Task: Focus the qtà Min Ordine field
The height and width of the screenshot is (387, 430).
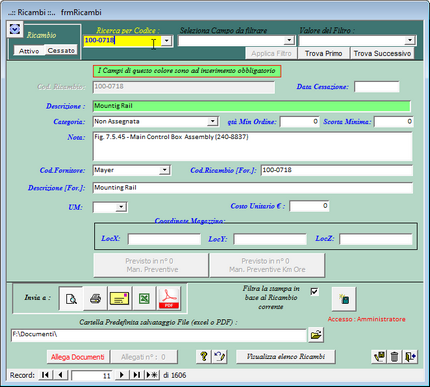Action: 299,122
